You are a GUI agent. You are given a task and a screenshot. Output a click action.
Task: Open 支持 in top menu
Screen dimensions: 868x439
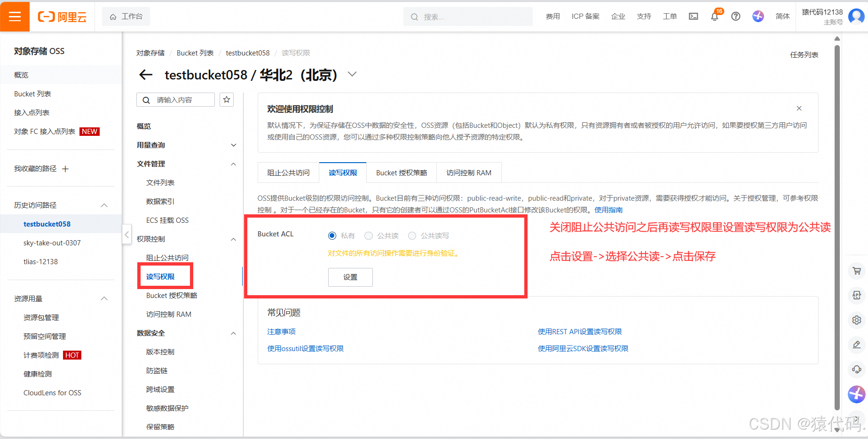pos(644,16)
